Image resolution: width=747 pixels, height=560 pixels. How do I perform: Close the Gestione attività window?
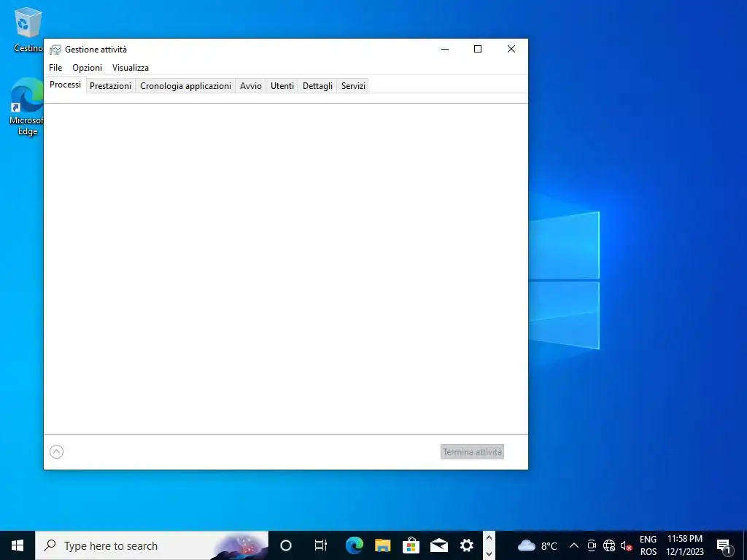pos(511,49)
